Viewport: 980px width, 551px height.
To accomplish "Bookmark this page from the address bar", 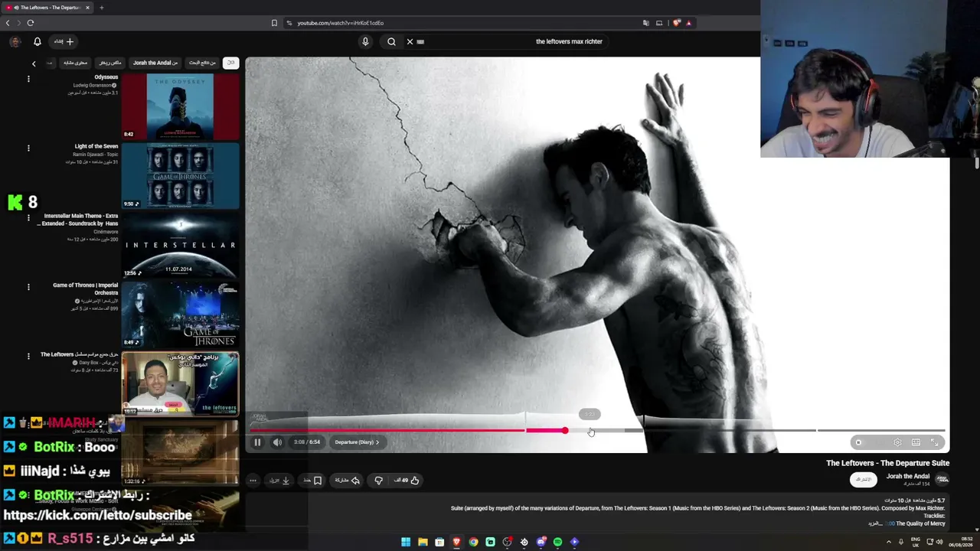I will [x=274, y=23].
